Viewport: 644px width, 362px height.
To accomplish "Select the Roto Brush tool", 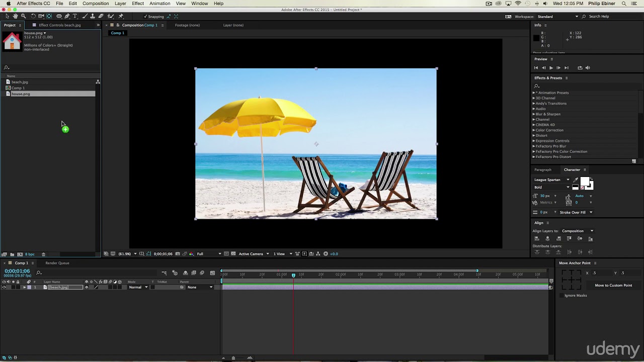I will (111, 16).
